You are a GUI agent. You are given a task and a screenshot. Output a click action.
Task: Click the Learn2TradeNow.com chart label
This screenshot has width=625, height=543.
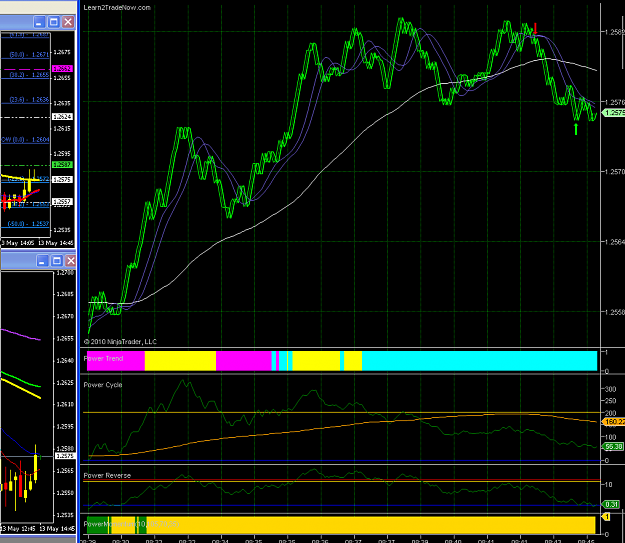(x=117, y=8)
